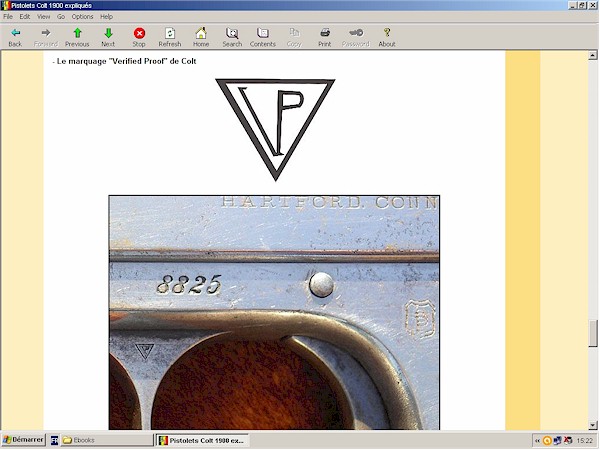600x450 pixels.
Task: Open the Help menu
Action: pyautogui.click(x=106, y=16)
